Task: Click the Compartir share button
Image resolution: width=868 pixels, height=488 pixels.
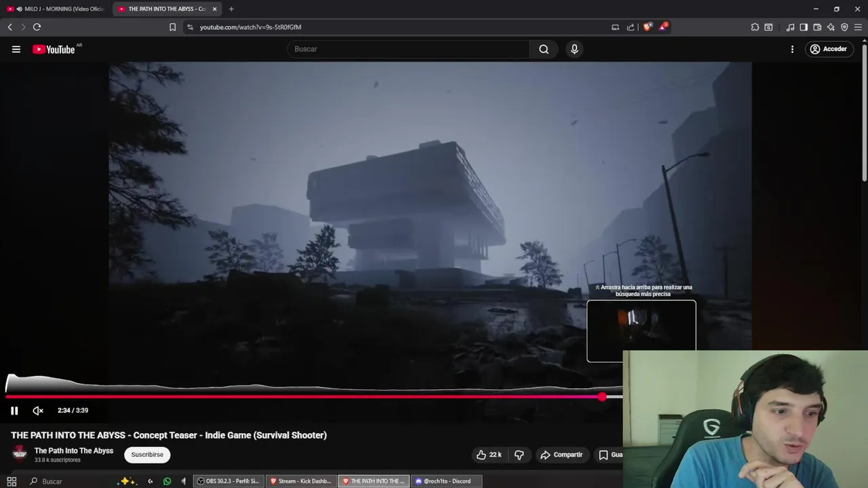Action: 561,455
